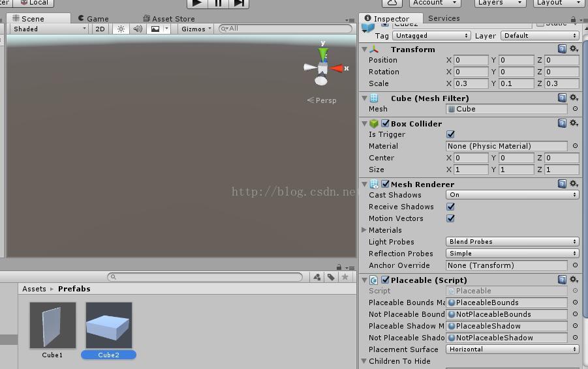The image size is (588, 369).
Task: Open the PlaceableBounds material picker circle
Action: tap(575, 302)
